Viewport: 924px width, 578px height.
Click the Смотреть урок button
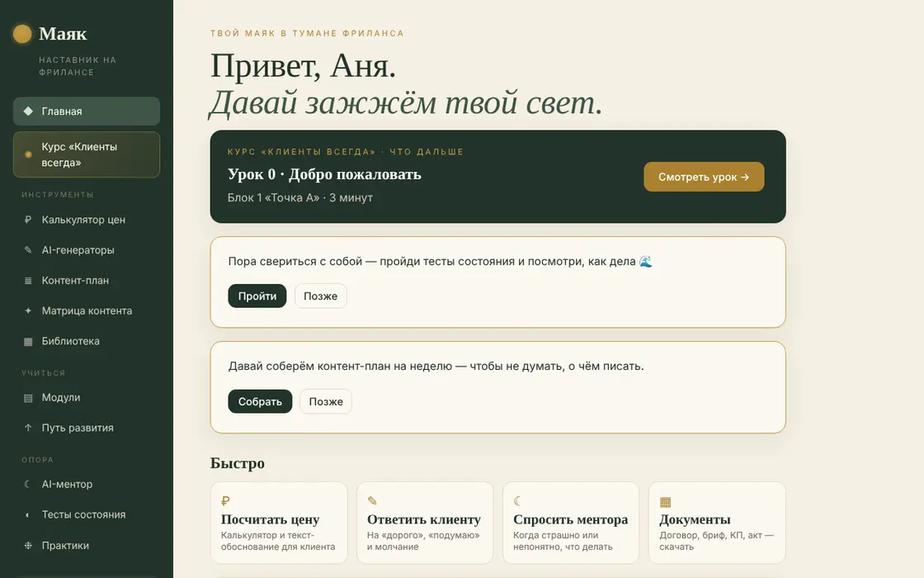[x=704, y=177]
